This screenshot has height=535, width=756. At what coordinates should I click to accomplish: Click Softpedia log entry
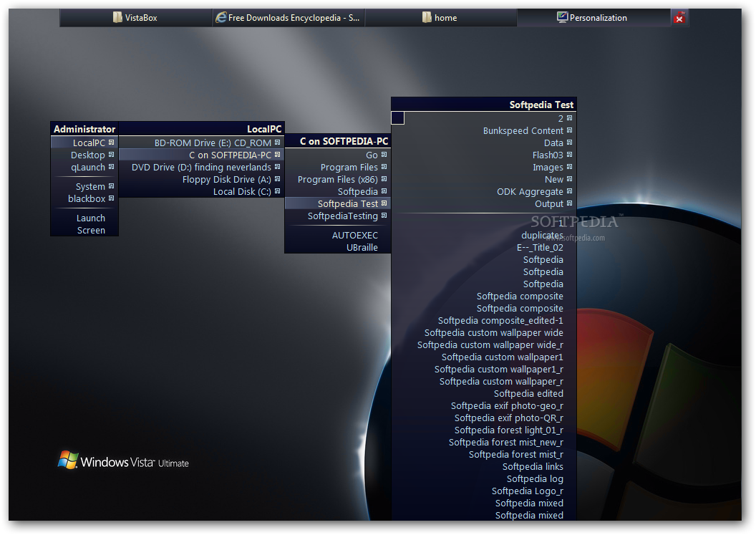(484, 478)
